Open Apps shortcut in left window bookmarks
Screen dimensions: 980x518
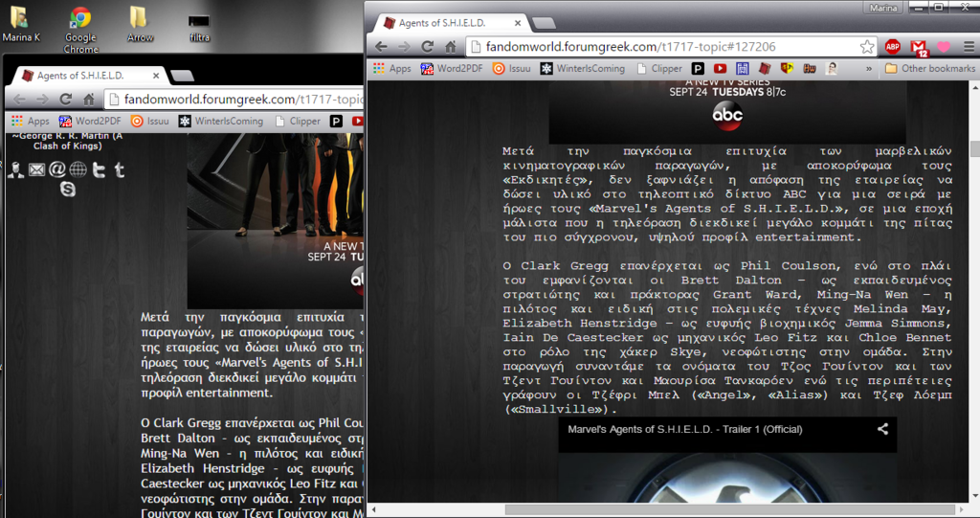pyautogui.click(x=30, y=121)
